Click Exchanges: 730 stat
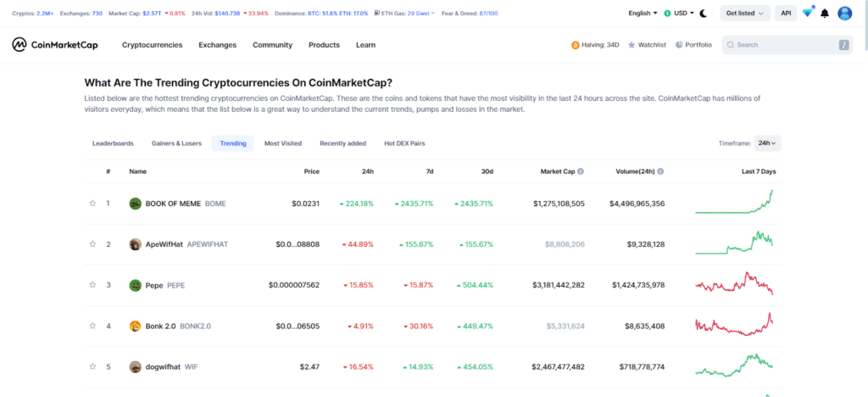 [x=81, y=13]
